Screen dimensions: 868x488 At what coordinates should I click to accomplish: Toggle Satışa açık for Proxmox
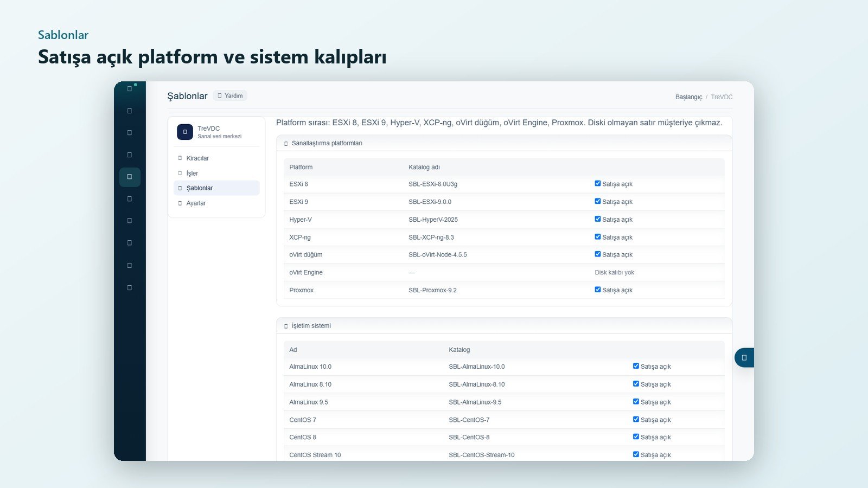click(x=598, y=290)
